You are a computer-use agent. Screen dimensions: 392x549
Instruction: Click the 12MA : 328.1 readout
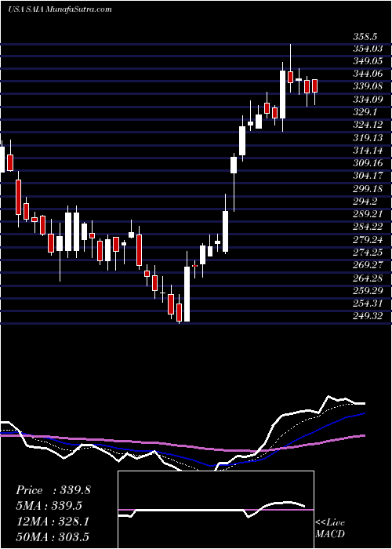tap(53, 522)
